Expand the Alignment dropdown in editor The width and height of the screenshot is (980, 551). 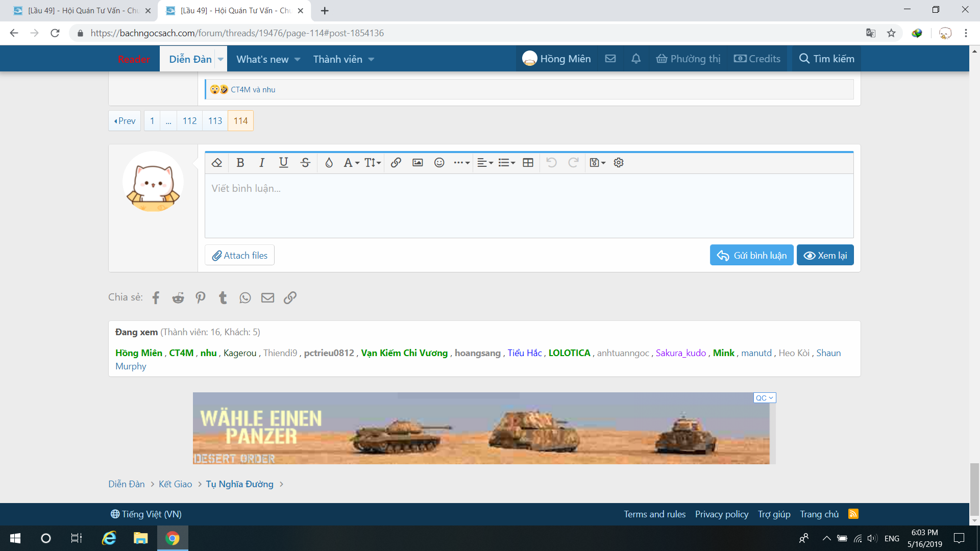coord(485,163)
